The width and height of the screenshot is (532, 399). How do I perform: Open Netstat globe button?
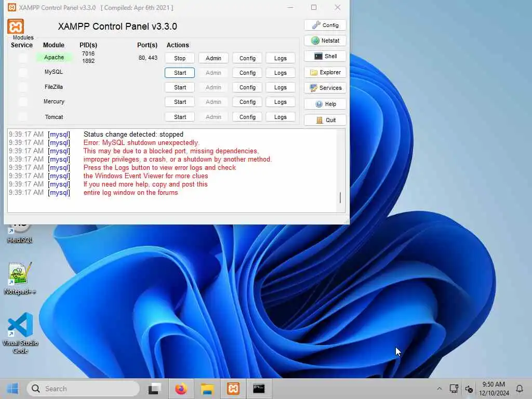(325, 41)
